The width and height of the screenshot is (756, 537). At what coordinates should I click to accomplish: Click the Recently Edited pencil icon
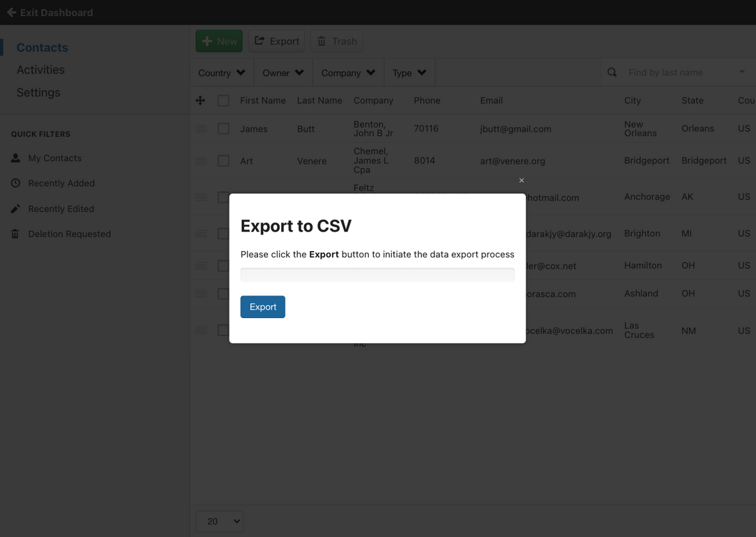(x=15, y=209)
